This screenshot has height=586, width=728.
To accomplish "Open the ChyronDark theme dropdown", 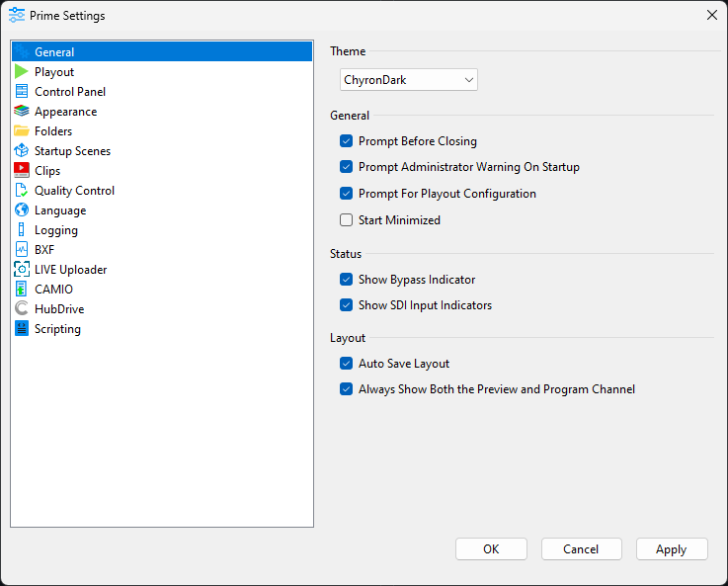I will 408,80.
